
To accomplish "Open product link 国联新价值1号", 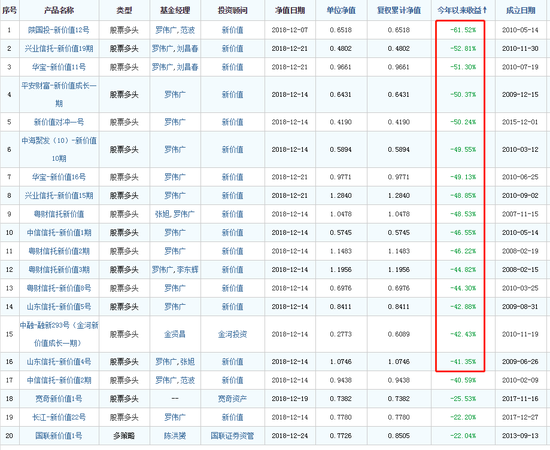I will (59, 436).
